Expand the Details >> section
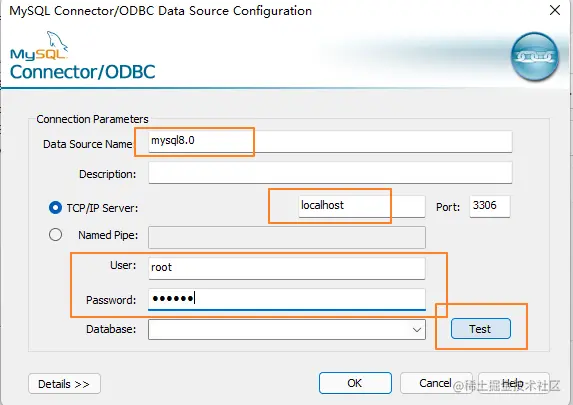Screen dimensions: 573x405 (x=64, y=384)
